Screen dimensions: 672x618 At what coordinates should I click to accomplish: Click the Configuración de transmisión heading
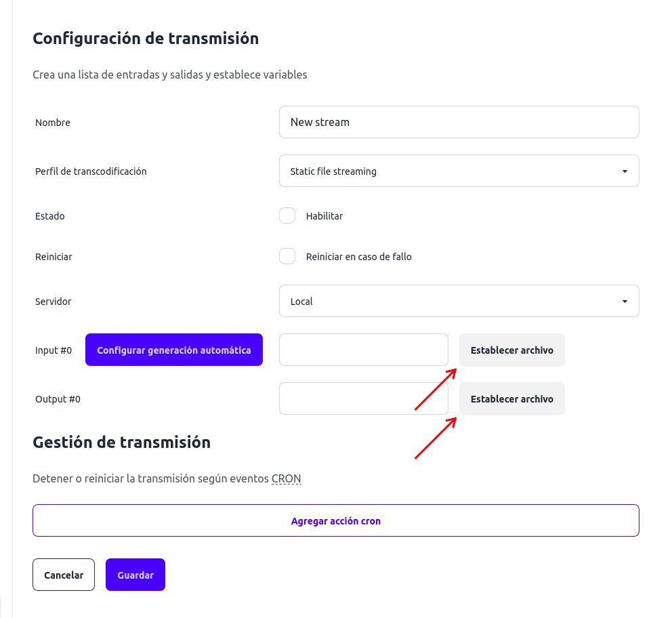tap(146, 39)
